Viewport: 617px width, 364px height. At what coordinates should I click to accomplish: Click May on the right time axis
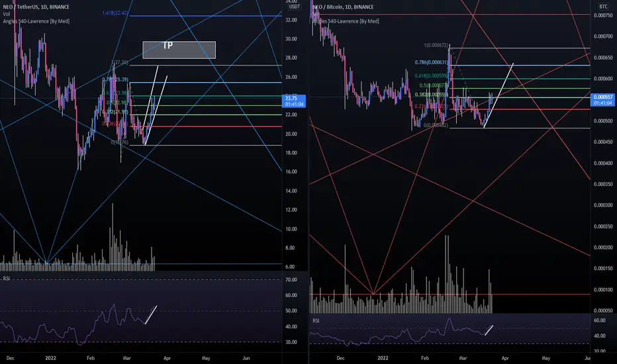click(546, 358)
